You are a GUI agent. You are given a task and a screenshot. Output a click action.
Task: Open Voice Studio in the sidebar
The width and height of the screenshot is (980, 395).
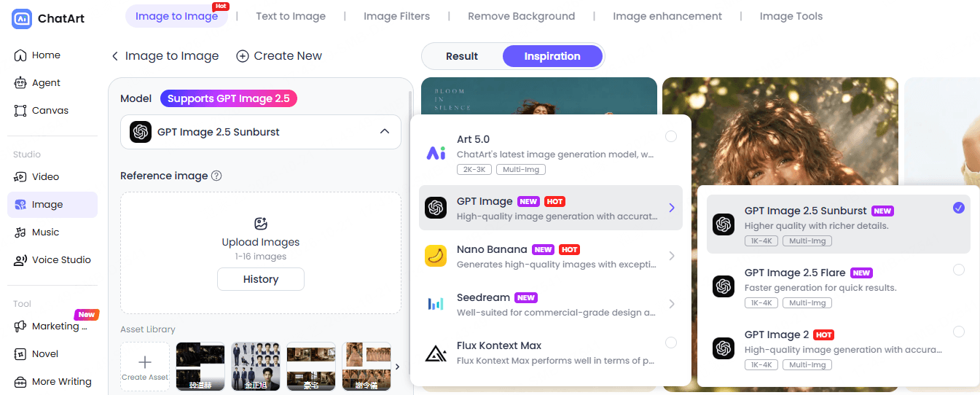52,260
